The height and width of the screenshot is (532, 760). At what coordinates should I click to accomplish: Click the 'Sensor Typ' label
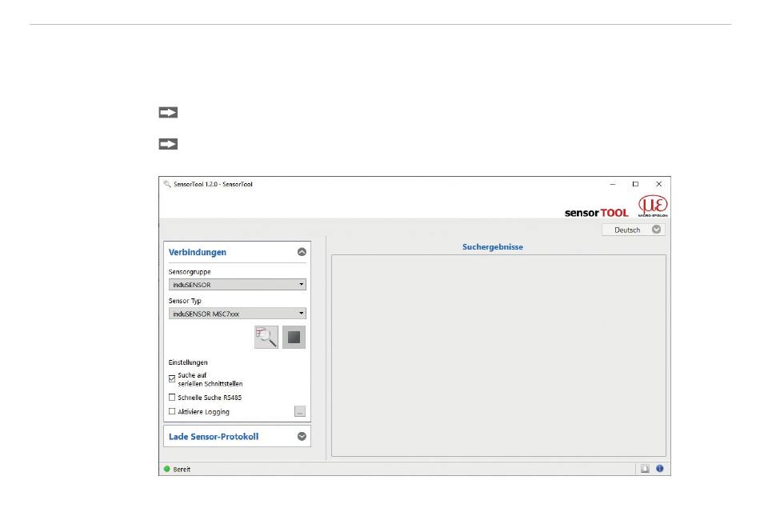[x=185, y=301]
